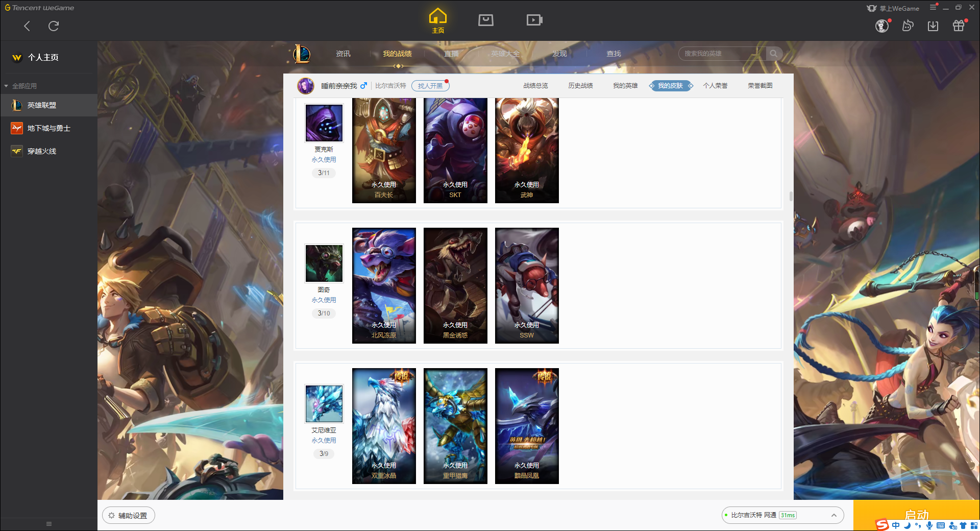
Task: Open the 北风冻原 skin card
Action: pyautogui.click(x=384, y=285)
